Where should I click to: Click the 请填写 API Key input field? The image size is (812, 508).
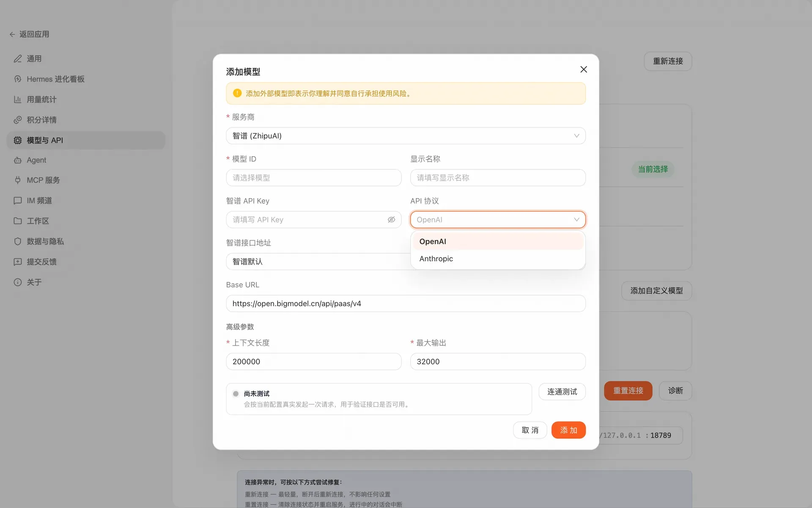[313, 220]
